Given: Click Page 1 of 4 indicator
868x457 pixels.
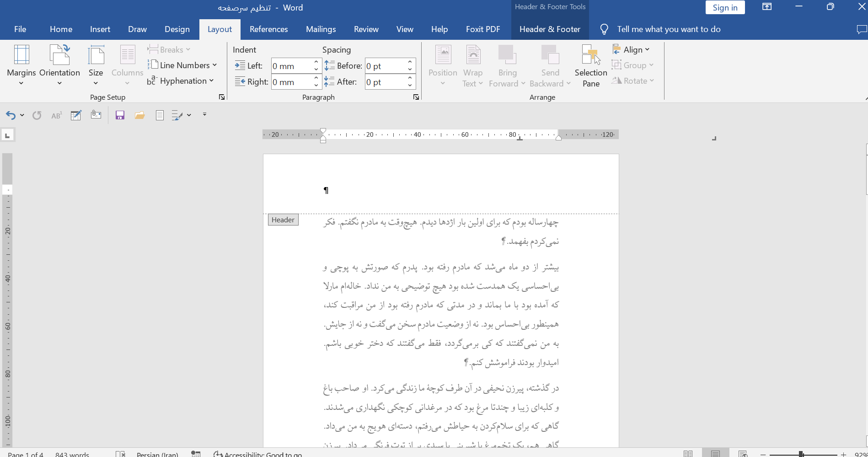Looking at the screenshot, I should [26, 454].
